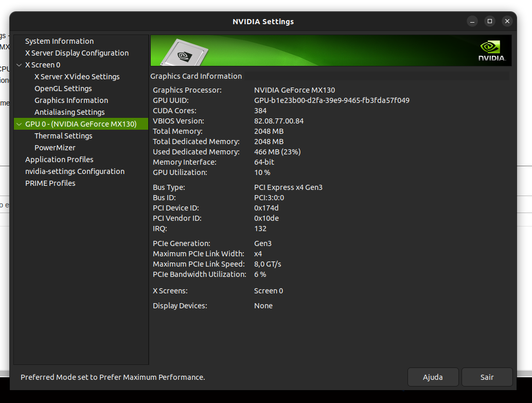The width and height of the screenshot is (532, 403).
Task: Minimize the NVIDIA Settings window
Action: pyautogui.click(x=472, y=22)
